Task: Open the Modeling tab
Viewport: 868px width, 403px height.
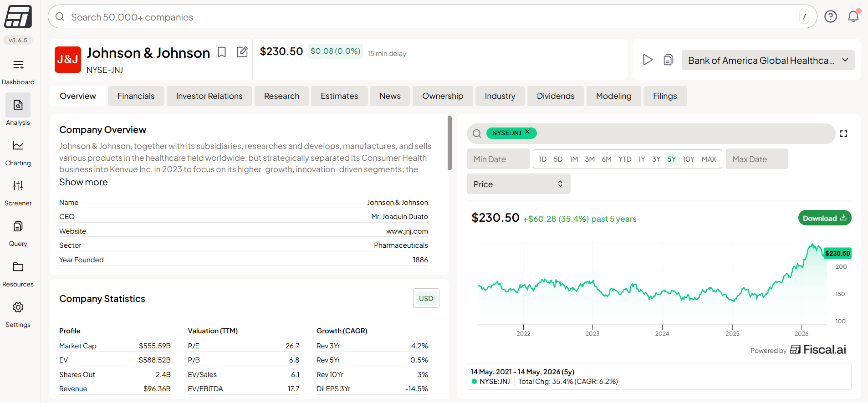Action: click(x=614, y=96)
